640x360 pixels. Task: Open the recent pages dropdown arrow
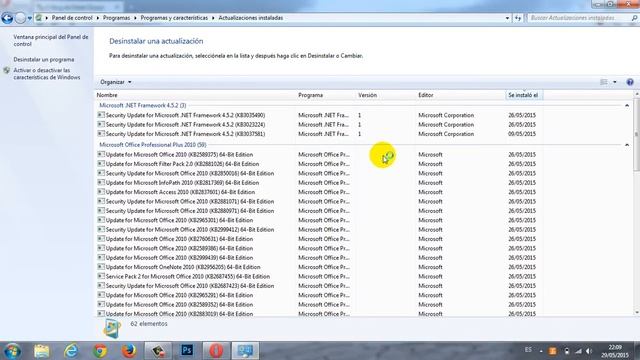click(x=29, y=18)
